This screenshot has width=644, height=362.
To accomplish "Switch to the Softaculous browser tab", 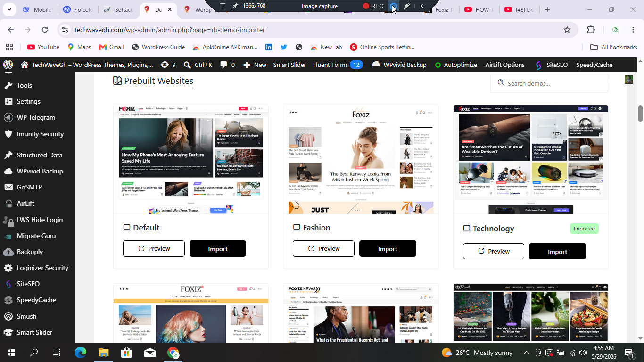I will click(x=119, y=9).
